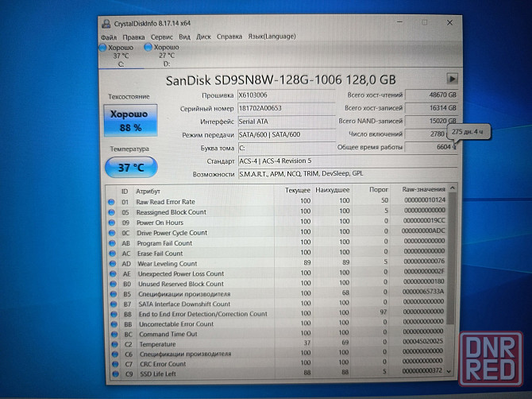Click status dot of CRC Error Count
This screenshot has height=399, width=532.
tap(115, 364)
